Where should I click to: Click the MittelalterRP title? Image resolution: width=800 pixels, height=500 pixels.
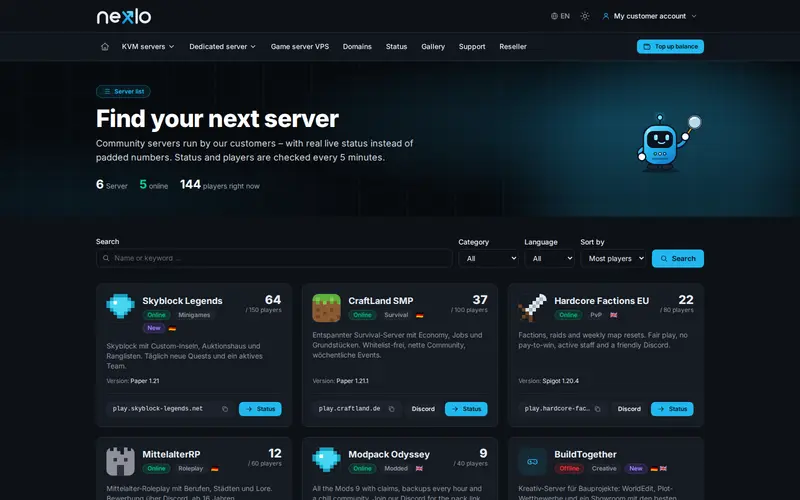(x=171, y=454)
